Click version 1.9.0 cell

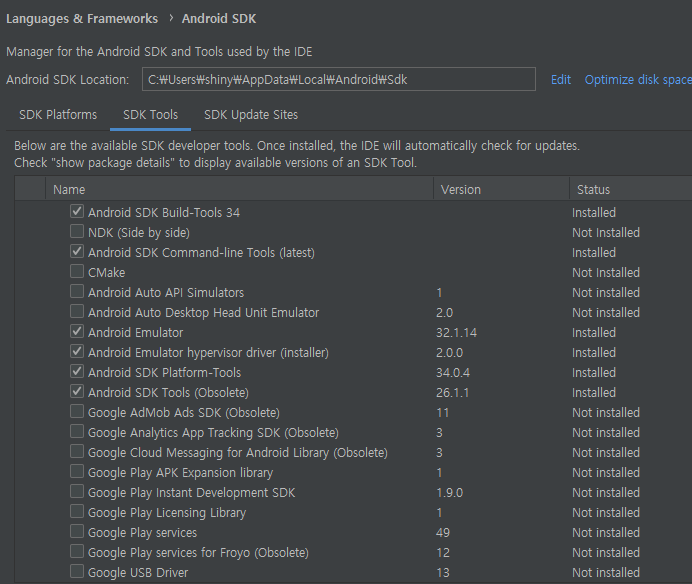point(449,493)
